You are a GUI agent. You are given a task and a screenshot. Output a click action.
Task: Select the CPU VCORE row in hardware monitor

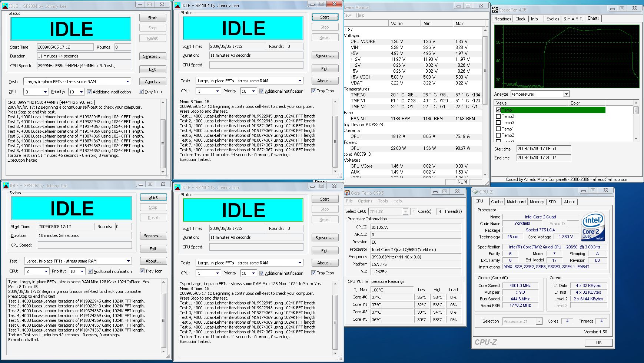pos(413,42)
